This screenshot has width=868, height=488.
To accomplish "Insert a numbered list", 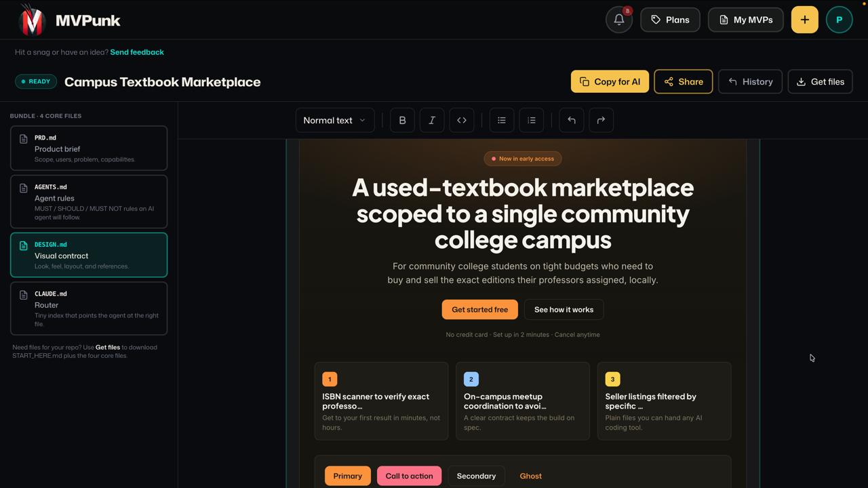I will 532,120.
